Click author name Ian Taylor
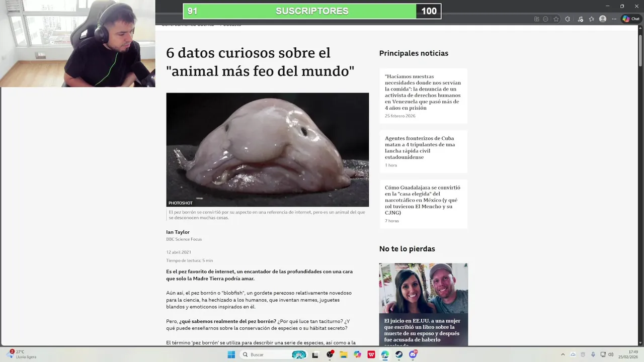Screen dimensions: 644x362 [x=178, y=232]
